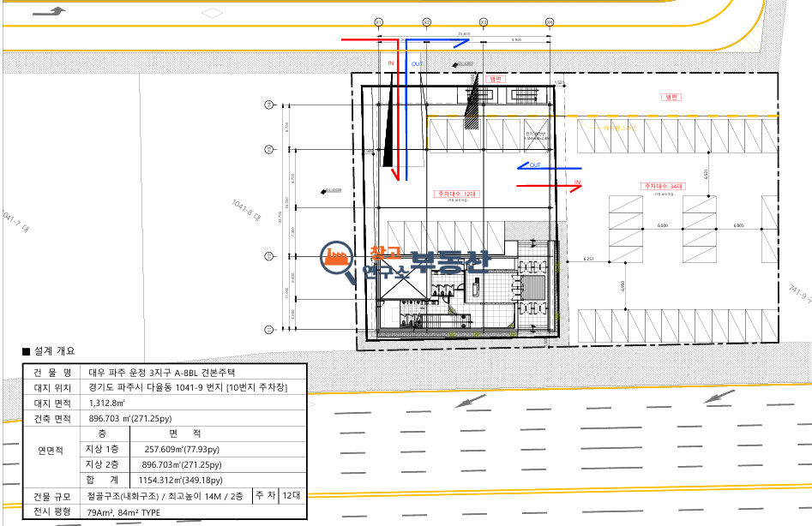The width and height of the screenshot is (812, 526).
Task: Select the X3 grid axis bubble
Action: 483,22
